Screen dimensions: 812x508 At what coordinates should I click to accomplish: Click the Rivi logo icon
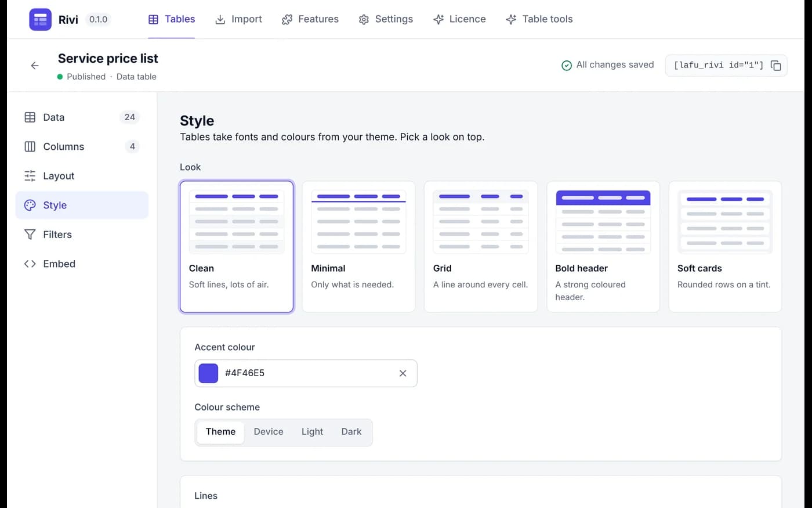[x=40, y=19]
